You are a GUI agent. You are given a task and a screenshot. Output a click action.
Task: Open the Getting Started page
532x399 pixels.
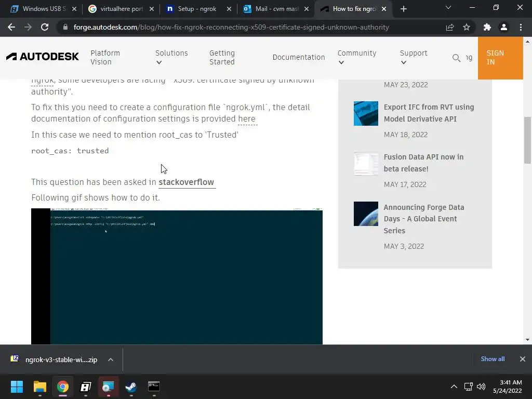pyautogui.click(x=222, y=57)
